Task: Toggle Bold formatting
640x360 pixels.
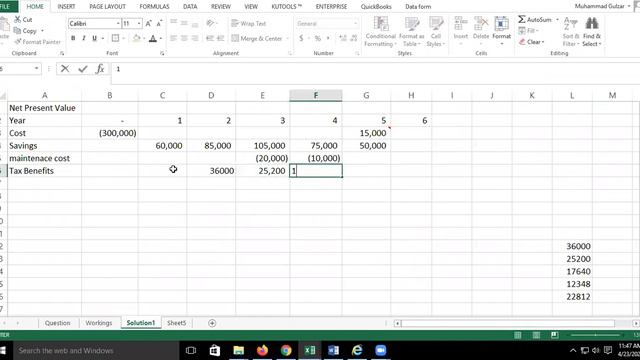Action: point(73,38)
